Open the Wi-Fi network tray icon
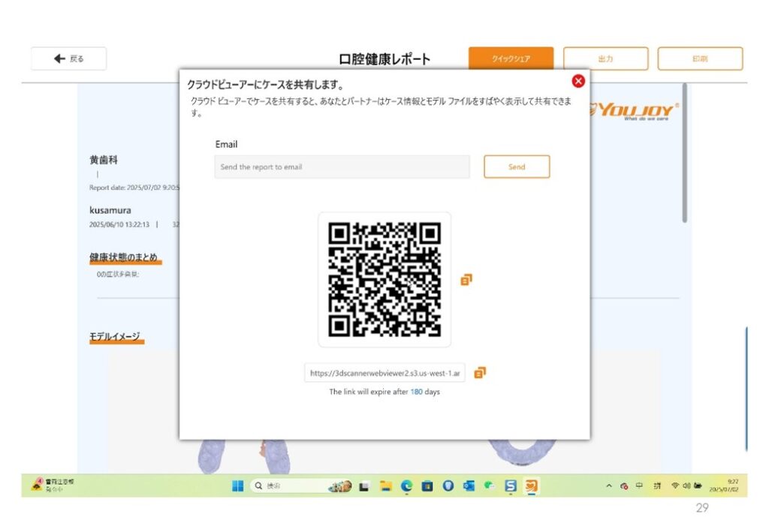769x532 pixels. coord(675,486)
